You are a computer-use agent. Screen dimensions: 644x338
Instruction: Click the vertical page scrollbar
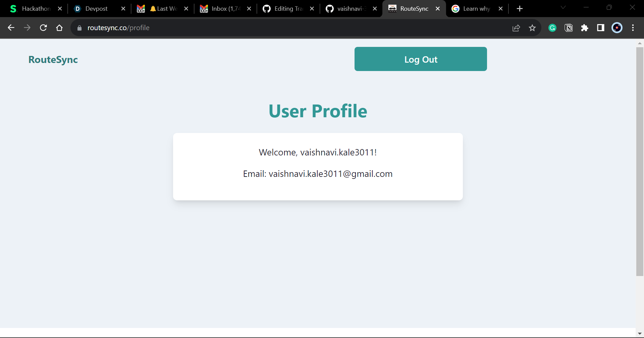coord(640,161)
